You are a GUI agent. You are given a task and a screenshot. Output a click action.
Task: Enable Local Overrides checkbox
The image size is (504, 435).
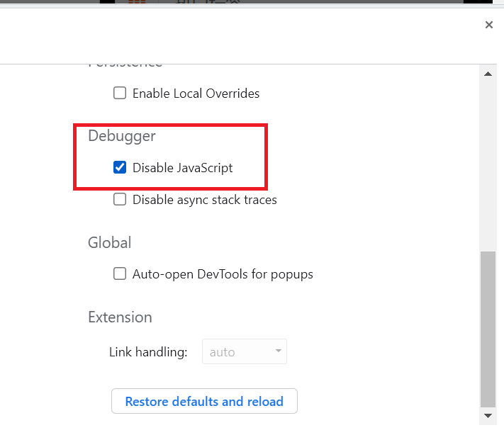[120, 93]
